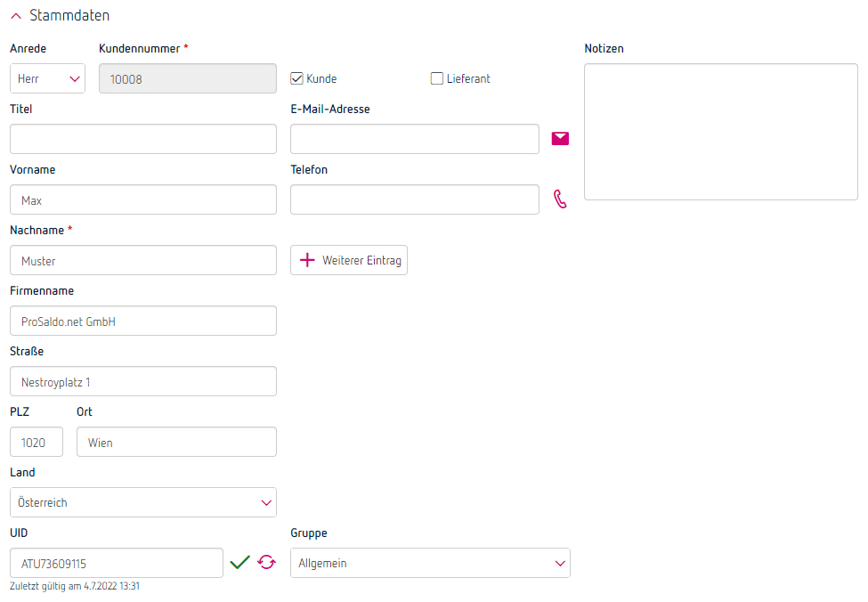The image size is (868, 602).
Task: Click the UID field showing ATU73609115
Action: pos(116,563)
